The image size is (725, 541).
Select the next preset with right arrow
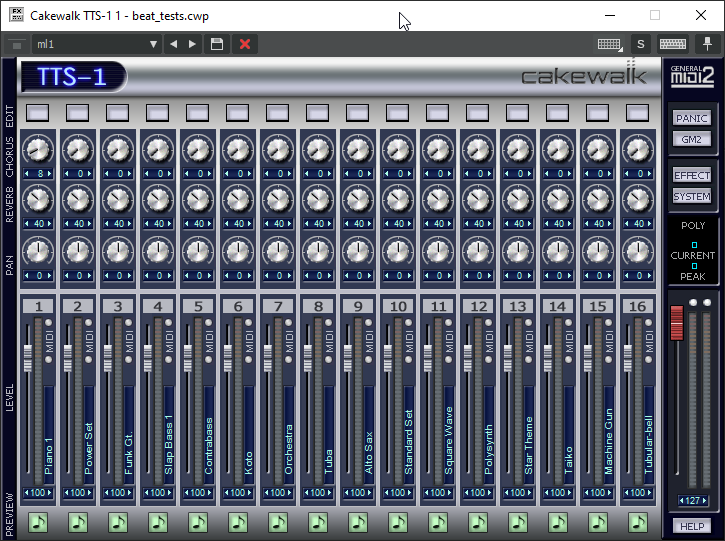[192, 44]
